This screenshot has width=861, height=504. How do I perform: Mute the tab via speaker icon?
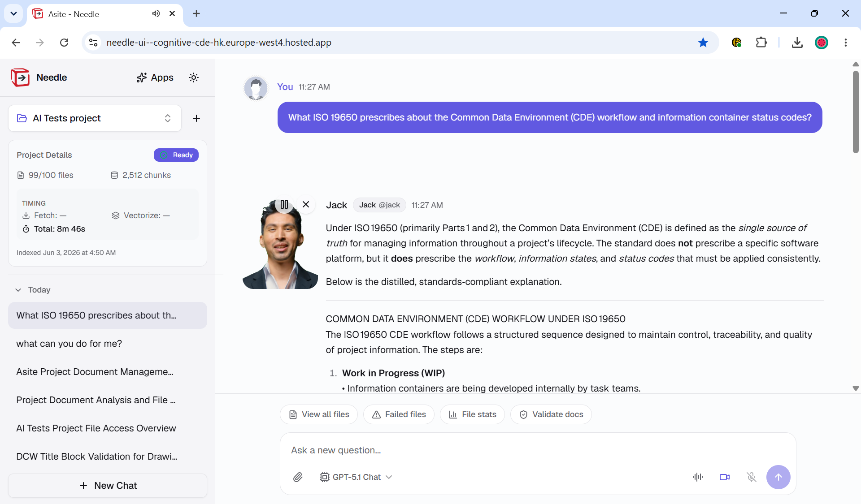pos(156,14)
